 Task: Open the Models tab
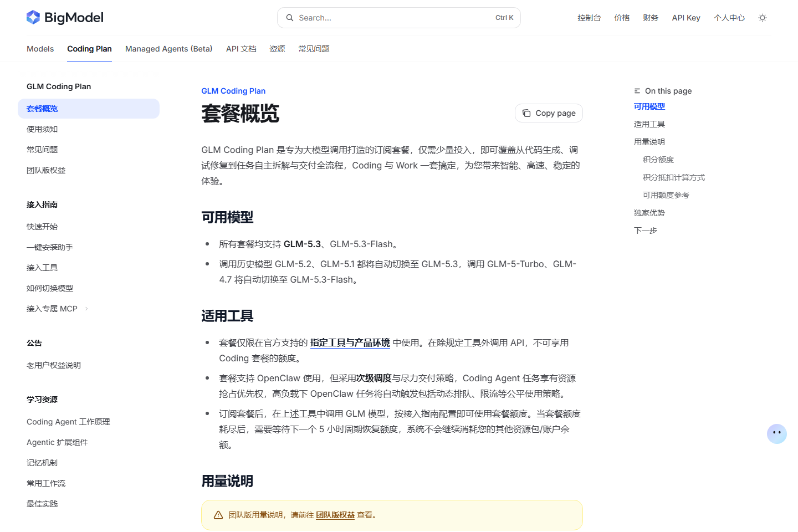(40, 49)
